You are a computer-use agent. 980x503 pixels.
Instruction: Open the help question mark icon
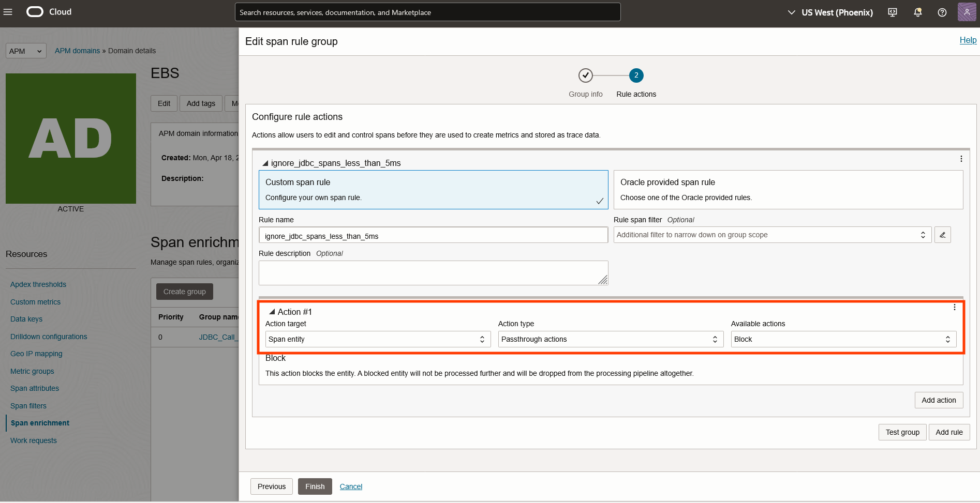tap(942, 12)
